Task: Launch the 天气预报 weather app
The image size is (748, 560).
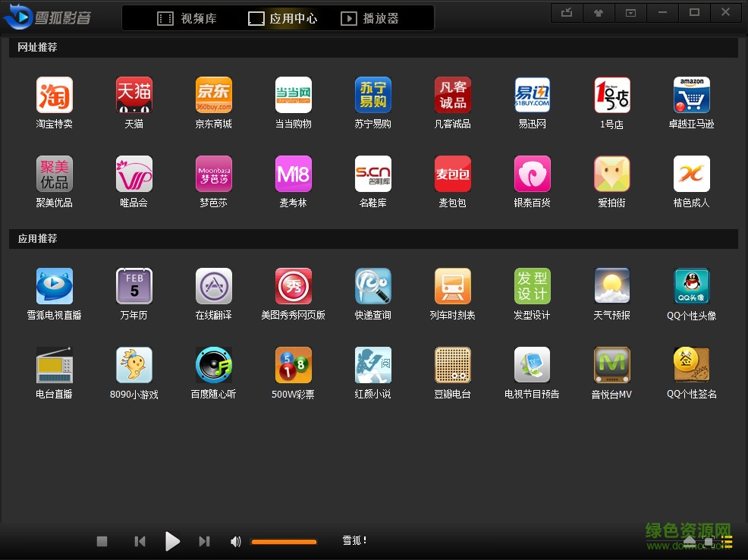Action: tap(611, 287)
